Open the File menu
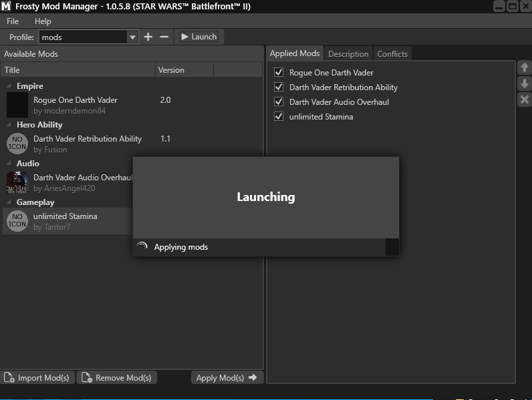This screenshot has height=400, width=532. [13, 21]
